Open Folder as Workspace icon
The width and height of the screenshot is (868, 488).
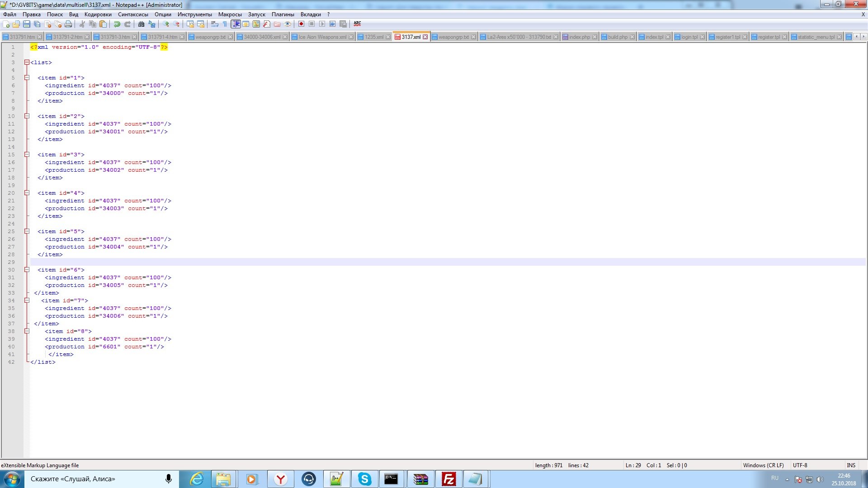click(277, 24)
